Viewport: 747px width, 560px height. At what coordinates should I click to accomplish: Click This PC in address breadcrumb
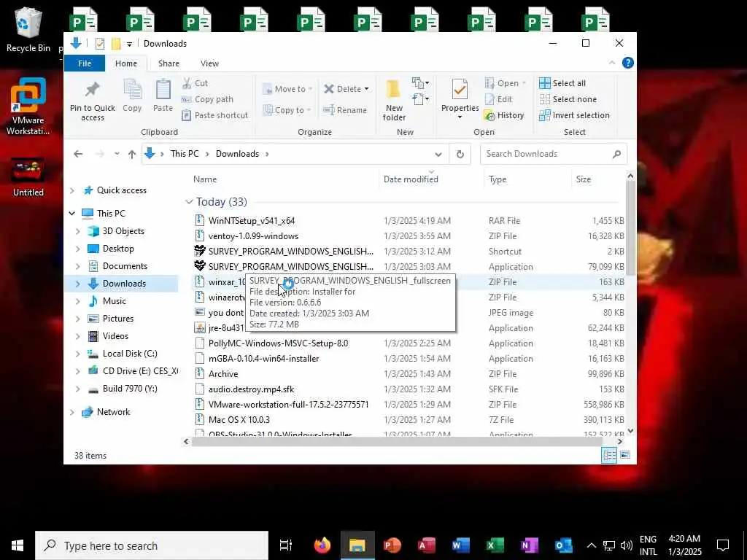pyautogui.click(x=185, y=154)
